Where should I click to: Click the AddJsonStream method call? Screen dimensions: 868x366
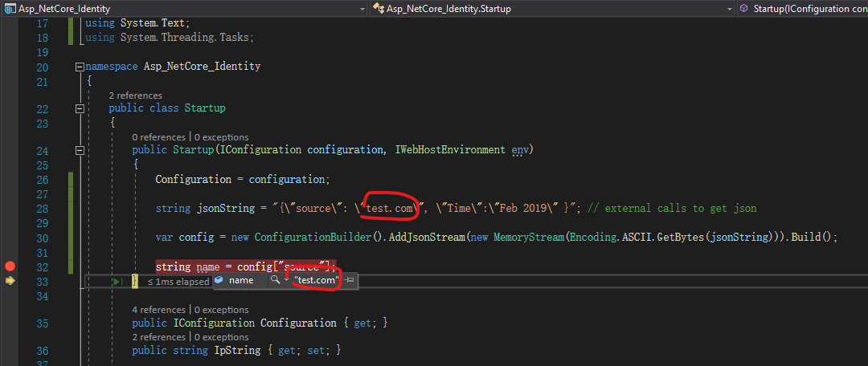click(x=428, y=238)
